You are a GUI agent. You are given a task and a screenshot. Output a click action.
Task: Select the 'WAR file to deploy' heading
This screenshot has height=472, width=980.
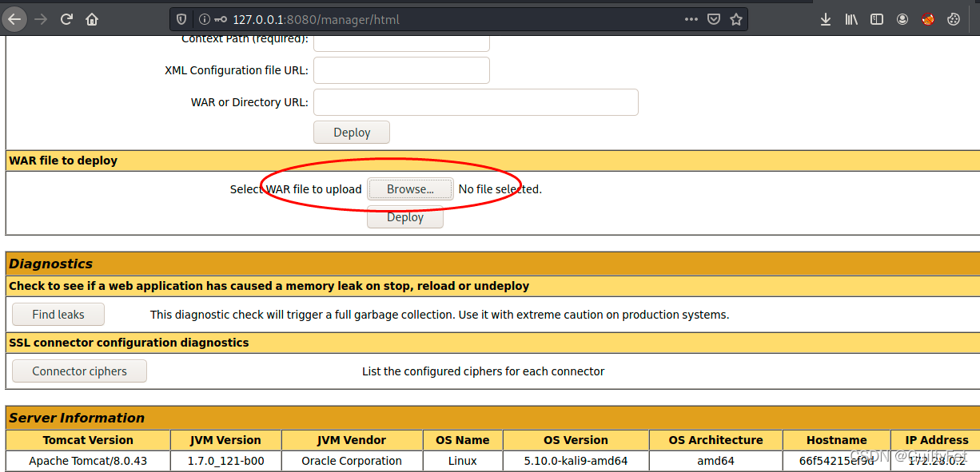(63, 161)
